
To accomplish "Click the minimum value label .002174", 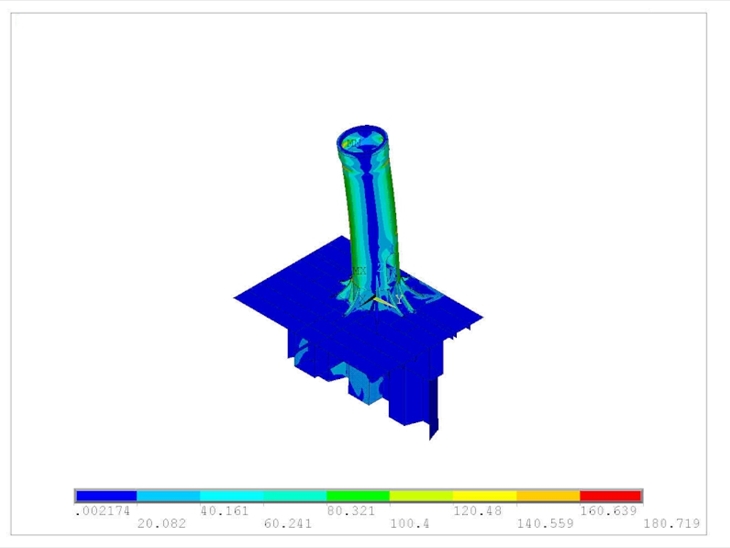I will 104,510.
